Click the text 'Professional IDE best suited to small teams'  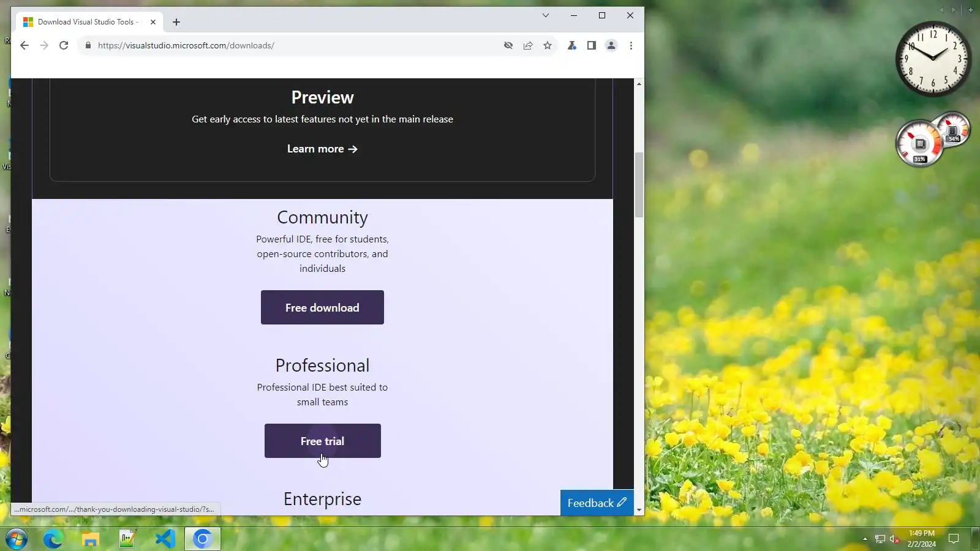322,395
